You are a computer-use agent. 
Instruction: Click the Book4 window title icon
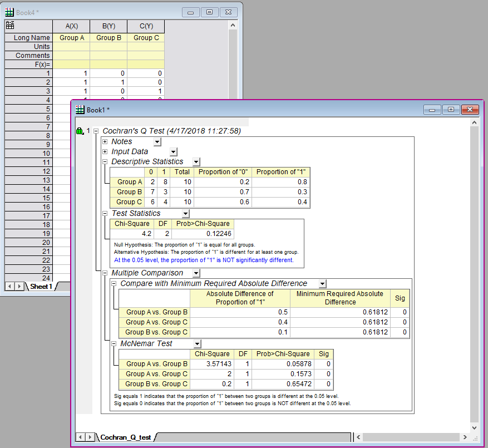point(9,12)
